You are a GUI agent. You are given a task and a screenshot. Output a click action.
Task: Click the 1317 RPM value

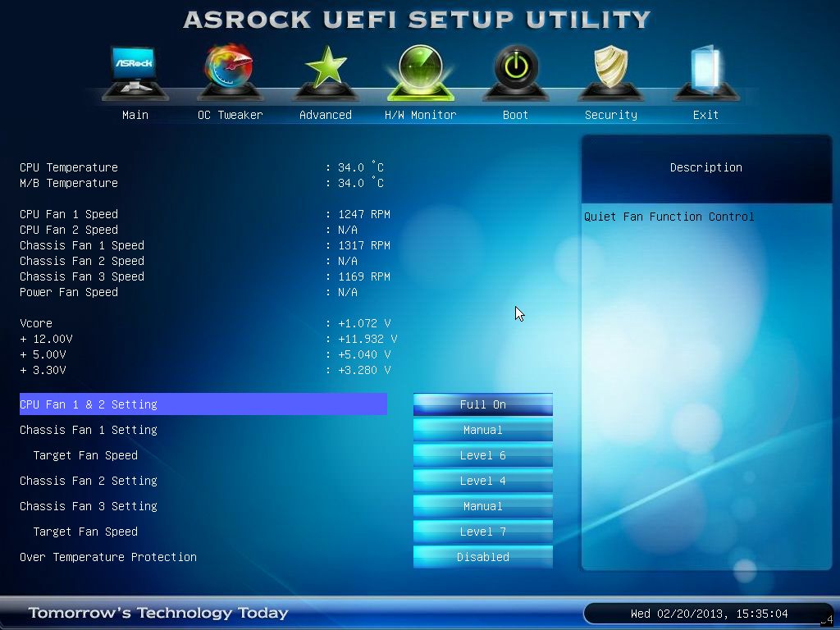point(364,244)
